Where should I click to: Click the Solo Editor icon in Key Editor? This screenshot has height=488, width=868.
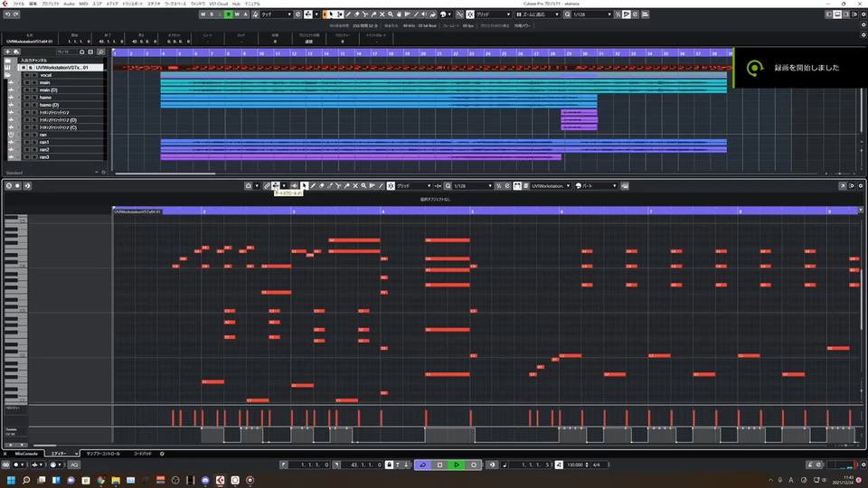pyautogui.click(x=9, y=186)
